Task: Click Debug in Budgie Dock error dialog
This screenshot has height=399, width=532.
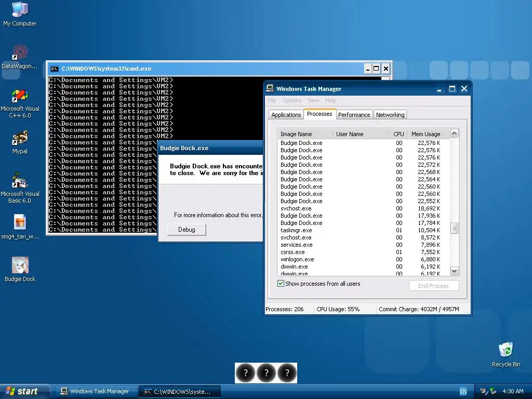Action: pos(187,230)
